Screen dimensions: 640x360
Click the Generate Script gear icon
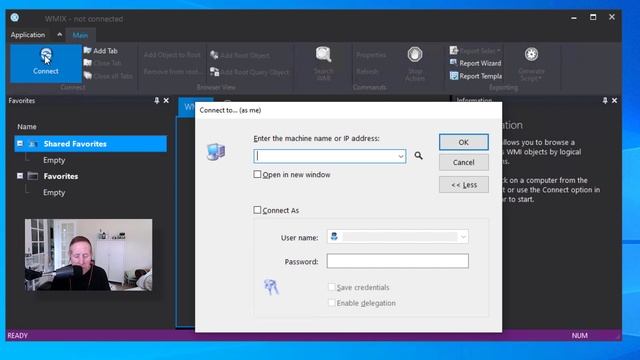531,54
